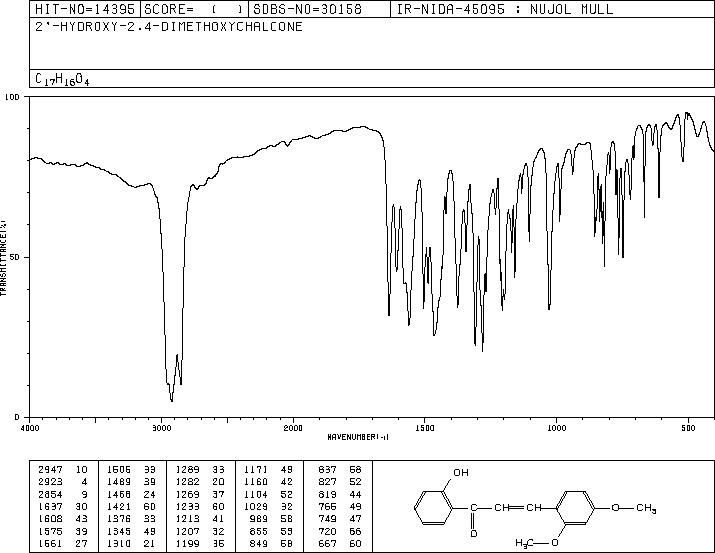Click the H3C–O methoxy label on structure
This screenshot has height=553, width=715.
537,543
